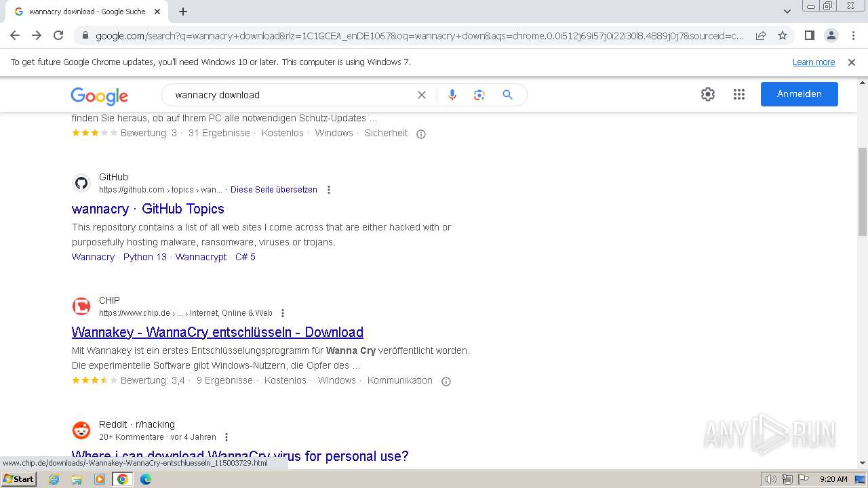Search by image with Google Lens
The image size is (868, 488).
click(479, 95)
